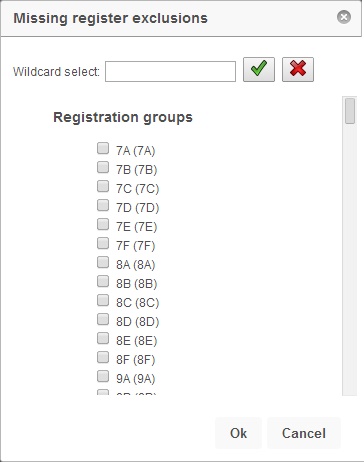Click the registration groups scrollbar thumb

tap(350, 111)
